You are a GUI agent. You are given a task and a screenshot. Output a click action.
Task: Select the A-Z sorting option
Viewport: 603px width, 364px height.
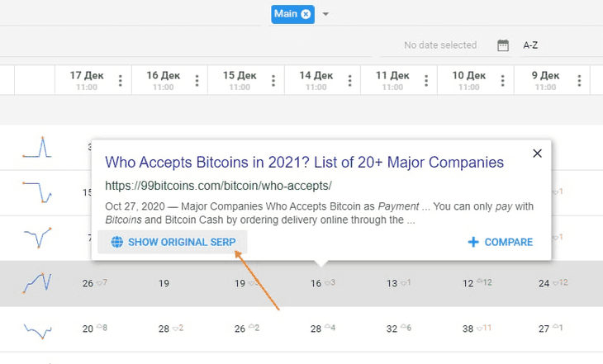click(x=530, y=45)
